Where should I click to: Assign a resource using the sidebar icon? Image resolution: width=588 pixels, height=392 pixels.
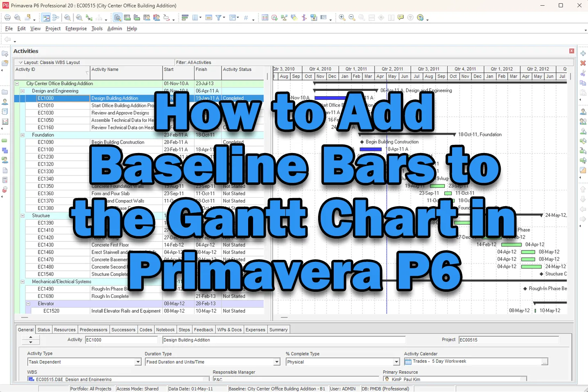coord(583,111)
